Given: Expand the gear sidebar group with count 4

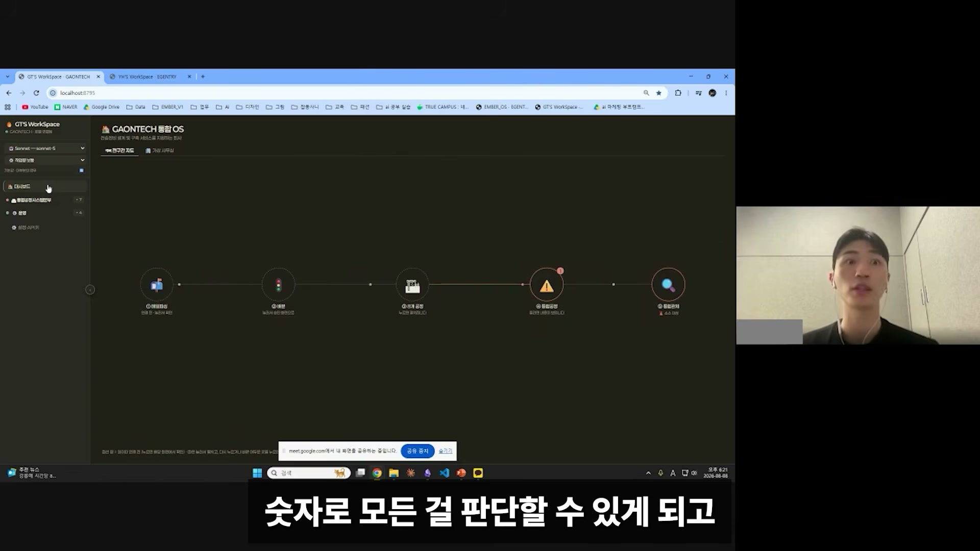Looking at the screenshot, I should [x=45, y=213].
